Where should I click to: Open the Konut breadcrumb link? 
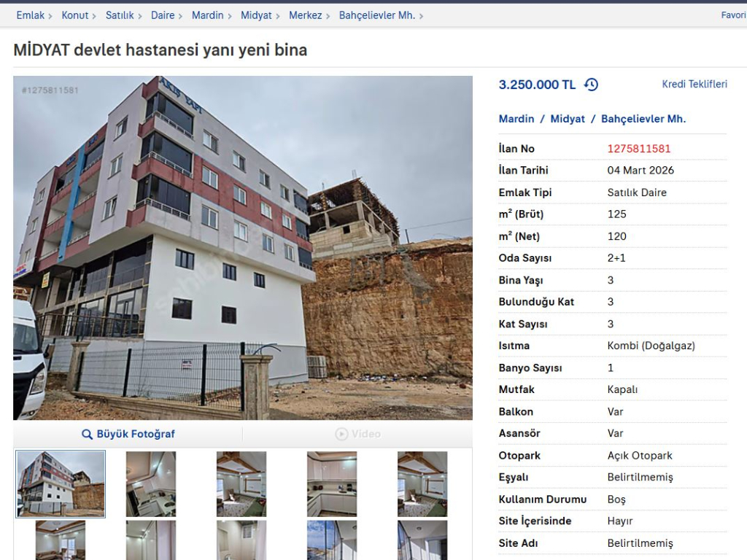(x=75, y=15)
